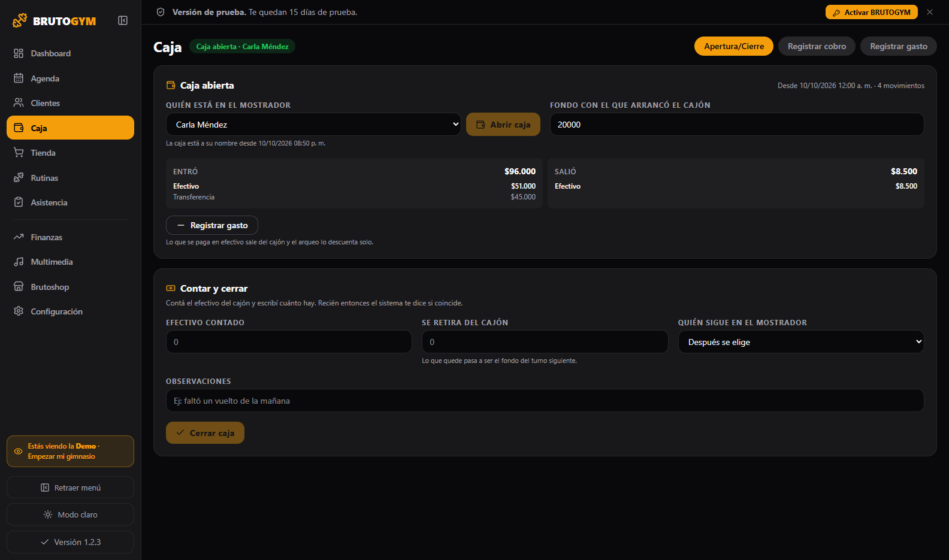Click the Dashboard grid icon
Screen dimensions: 949x560
click(19, 53)
